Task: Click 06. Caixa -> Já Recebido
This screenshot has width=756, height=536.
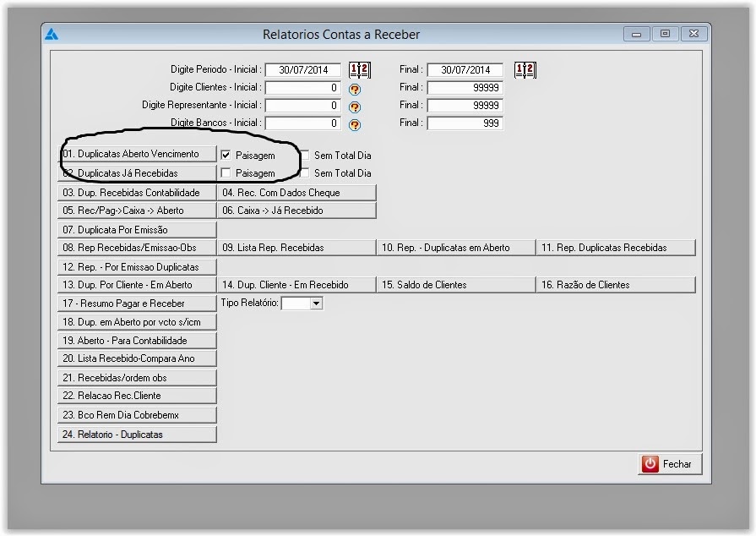Action: click(x=296, y=211)
